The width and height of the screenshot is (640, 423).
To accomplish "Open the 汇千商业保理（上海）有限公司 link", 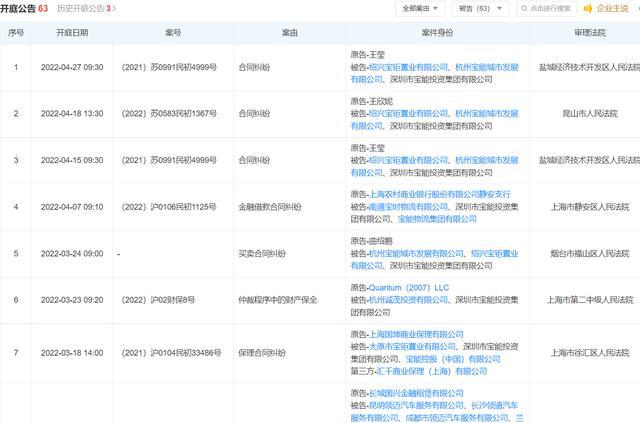I will [x=431, y=372].
